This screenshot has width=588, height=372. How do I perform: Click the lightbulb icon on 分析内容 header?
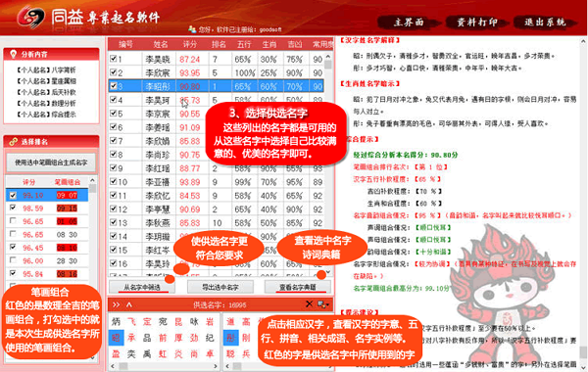point(14,54)
